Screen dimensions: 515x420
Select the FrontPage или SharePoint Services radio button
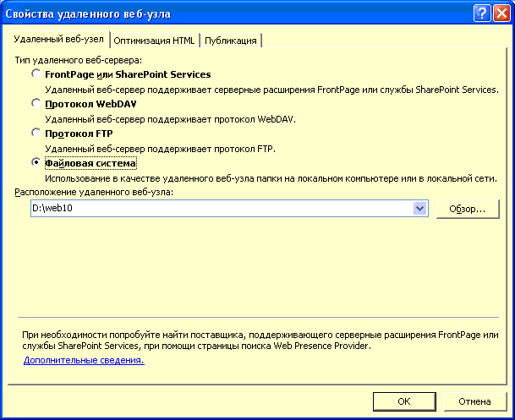click(36, 74)
